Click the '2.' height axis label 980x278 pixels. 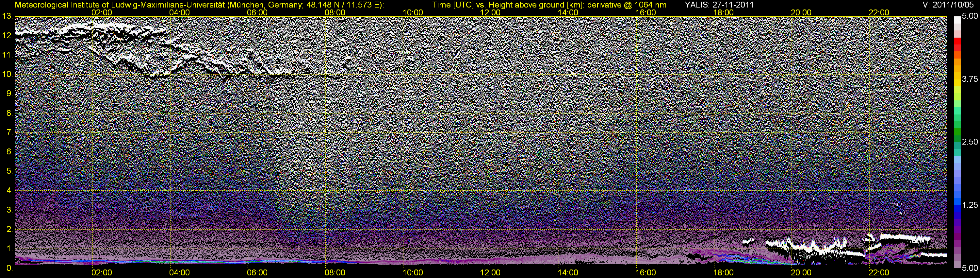[9, 229]
